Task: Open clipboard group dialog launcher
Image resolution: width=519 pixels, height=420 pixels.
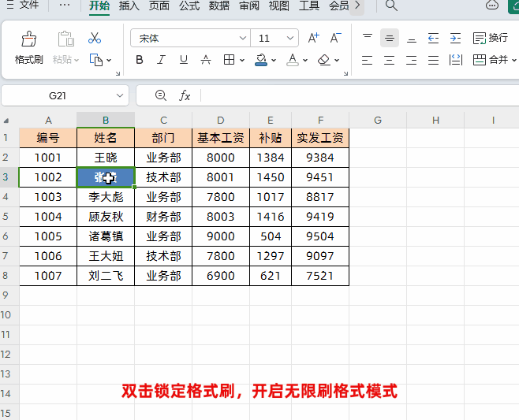Action: point(118,73)
